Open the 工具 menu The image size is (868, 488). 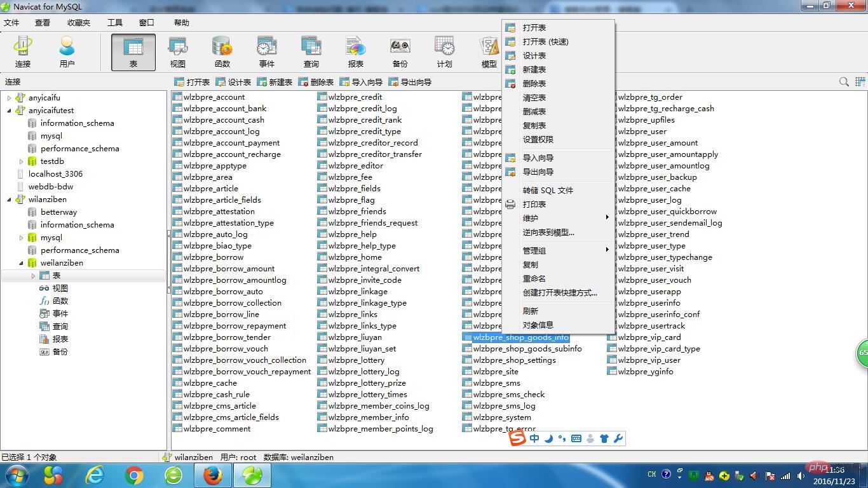point(115,22)
